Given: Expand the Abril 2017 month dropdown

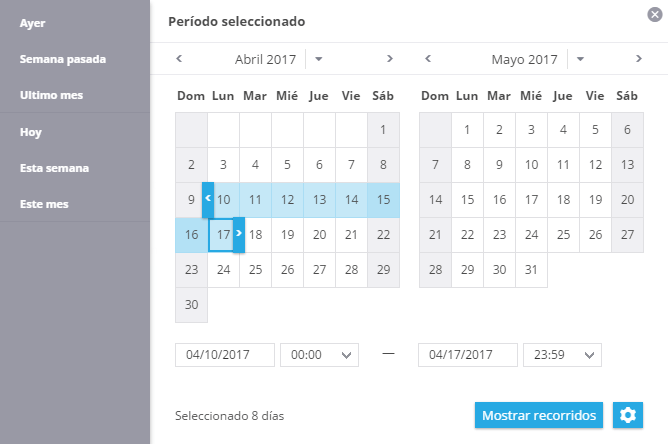Looking at the screenshot, I should pos(318,59).
